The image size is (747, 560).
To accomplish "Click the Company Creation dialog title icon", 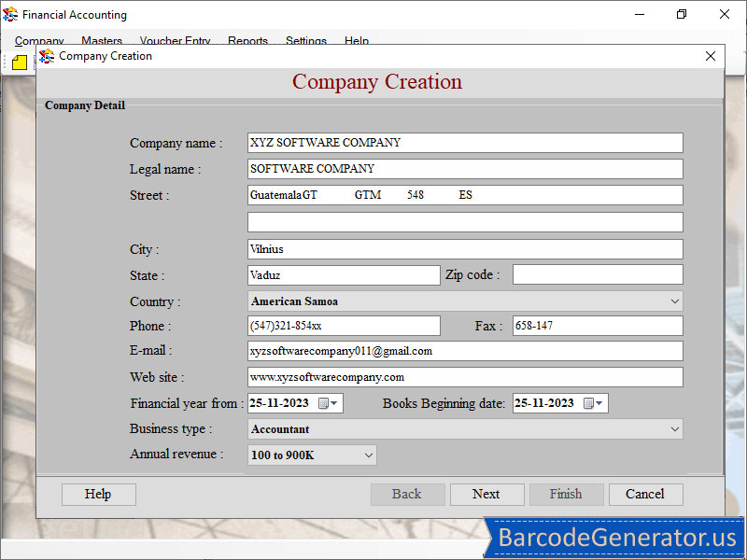I will point(47,56).
